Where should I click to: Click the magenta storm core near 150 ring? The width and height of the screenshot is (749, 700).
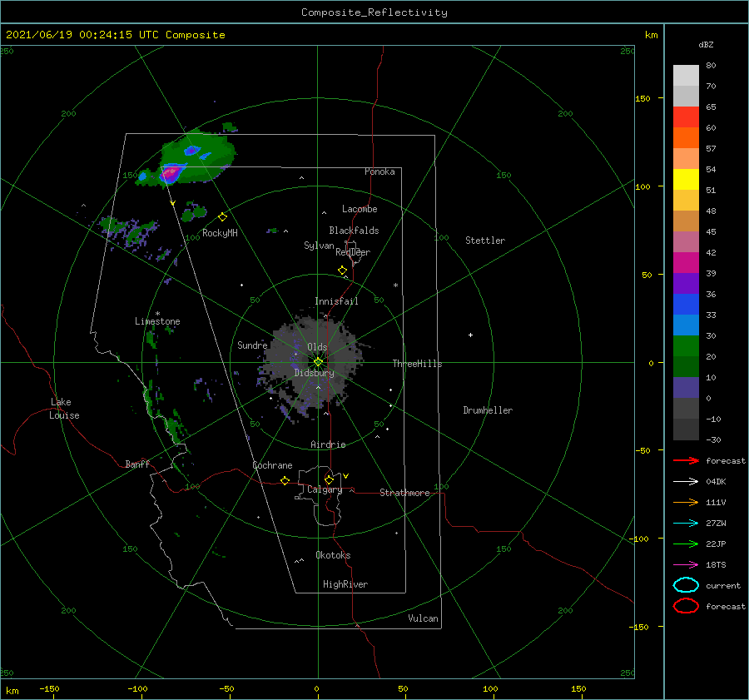[x=171, y=171]
